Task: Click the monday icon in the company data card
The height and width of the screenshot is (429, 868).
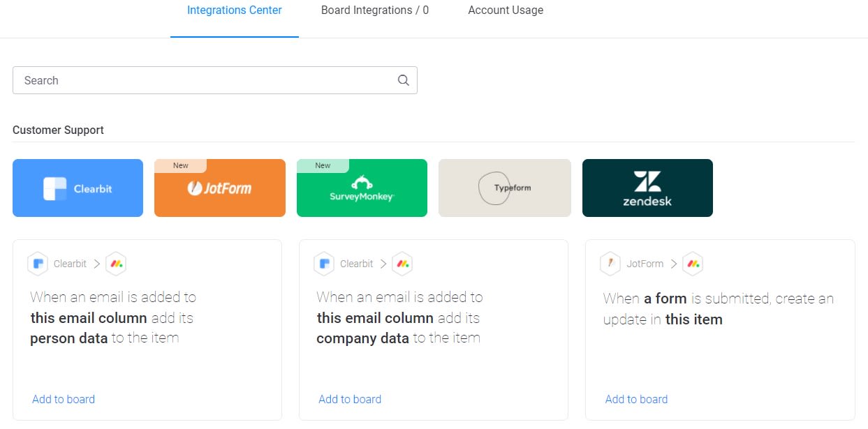Action: pyautogui.click(x=402, y=264)
